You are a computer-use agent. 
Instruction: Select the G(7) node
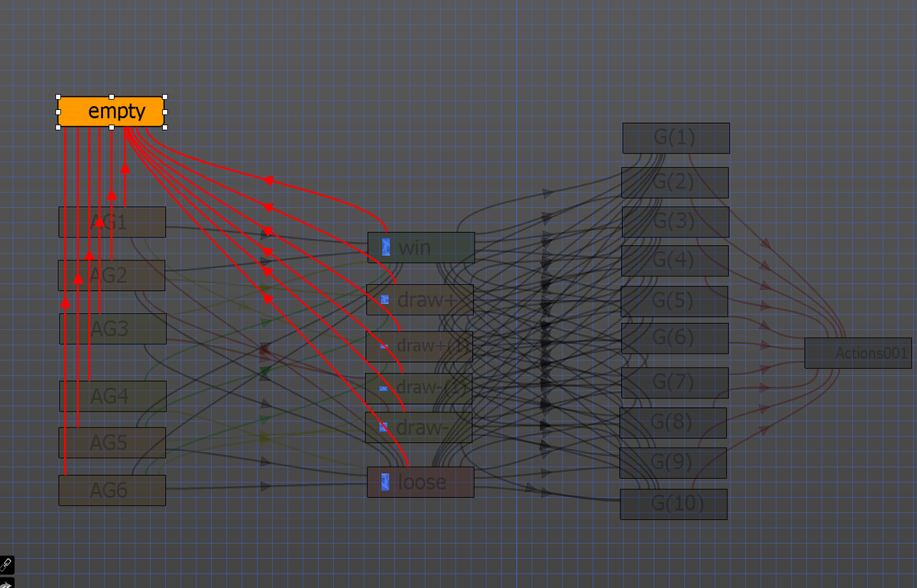click(675, 383)
